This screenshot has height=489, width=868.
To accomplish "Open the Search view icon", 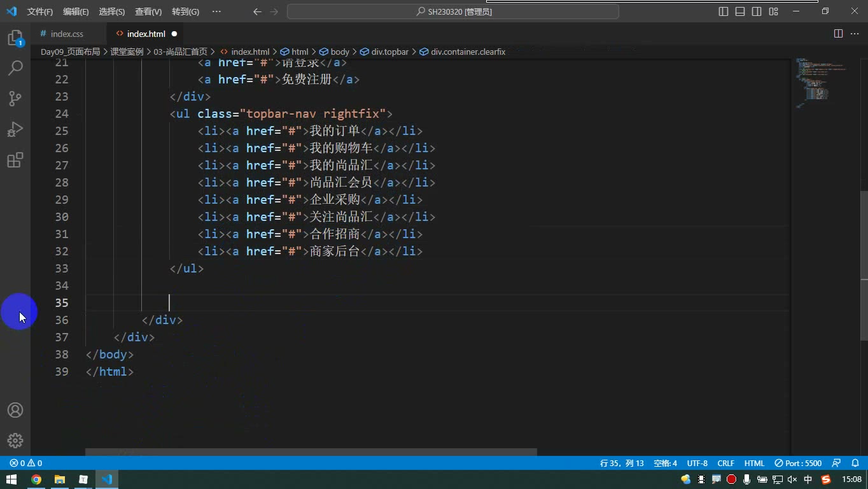I will click(x=15, y=67).
